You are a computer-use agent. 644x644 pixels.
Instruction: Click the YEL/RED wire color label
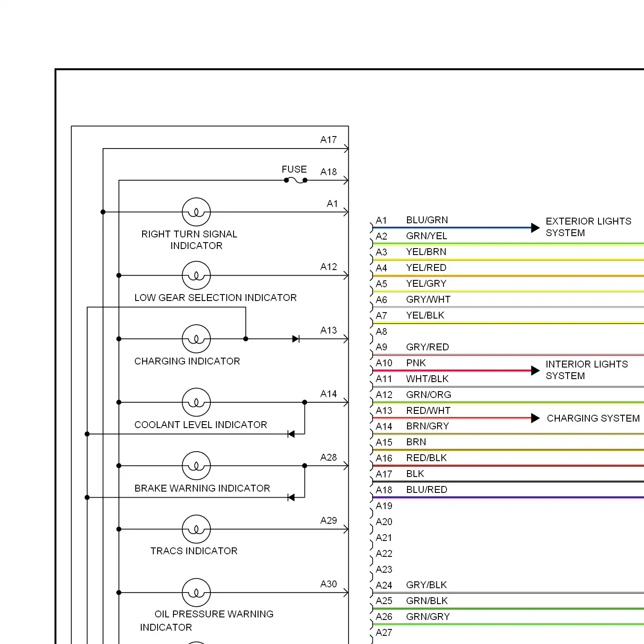426,267
